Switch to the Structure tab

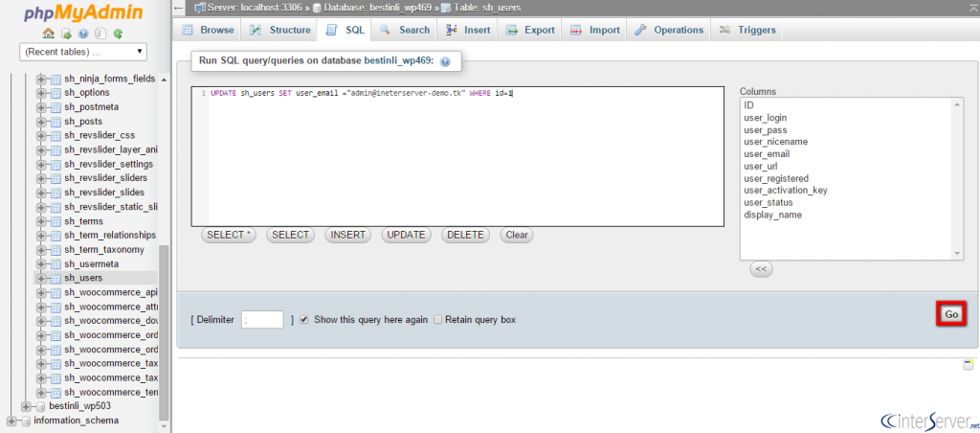(x=280, y=30)
